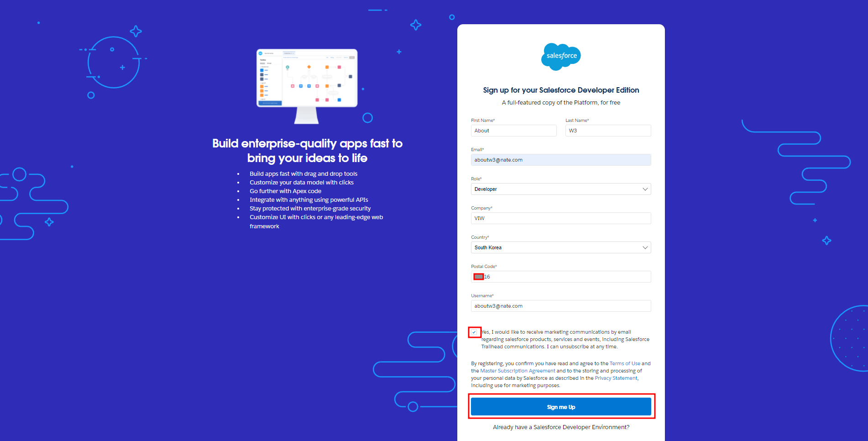Click the Build enterprise-quality apps heading

[307, 151]
